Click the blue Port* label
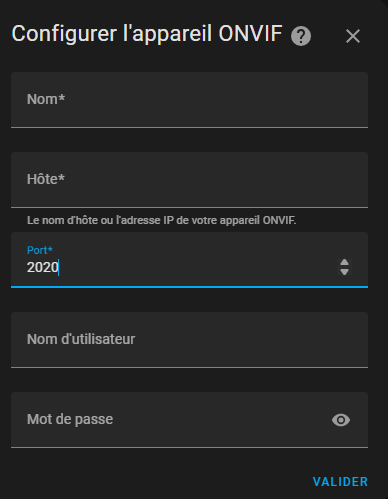Image resolution: width=388 pixels, height=499 pixels. point(40,250)
